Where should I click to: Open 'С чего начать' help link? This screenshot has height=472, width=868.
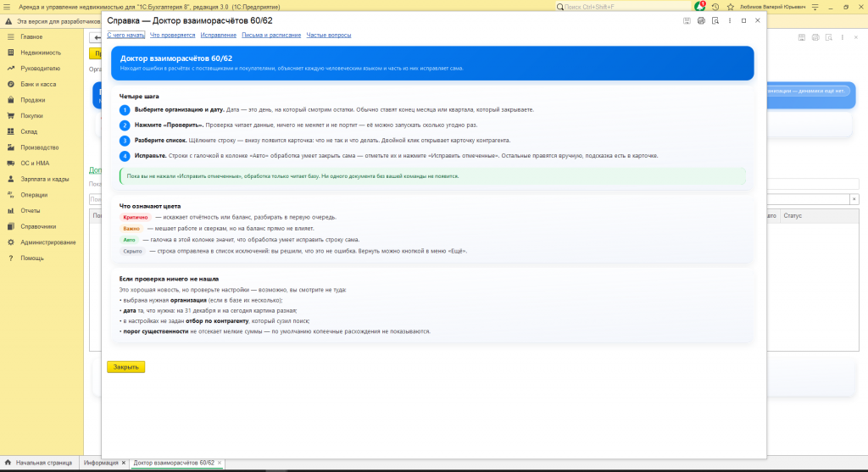tap(125, 35)
